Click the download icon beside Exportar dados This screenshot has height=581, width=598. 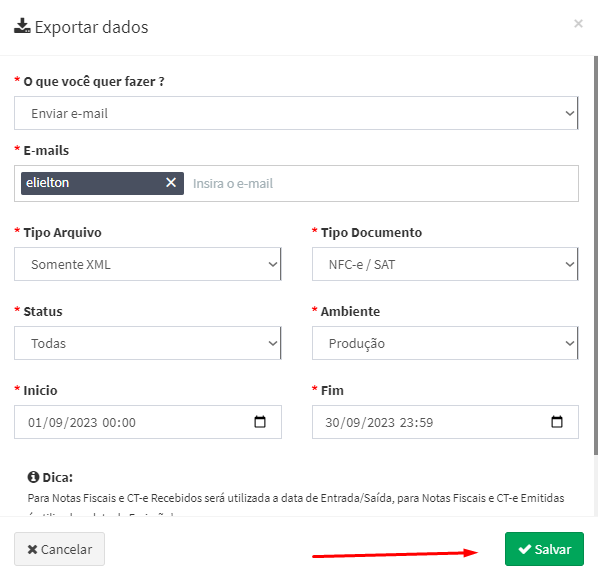click(22, 26)
